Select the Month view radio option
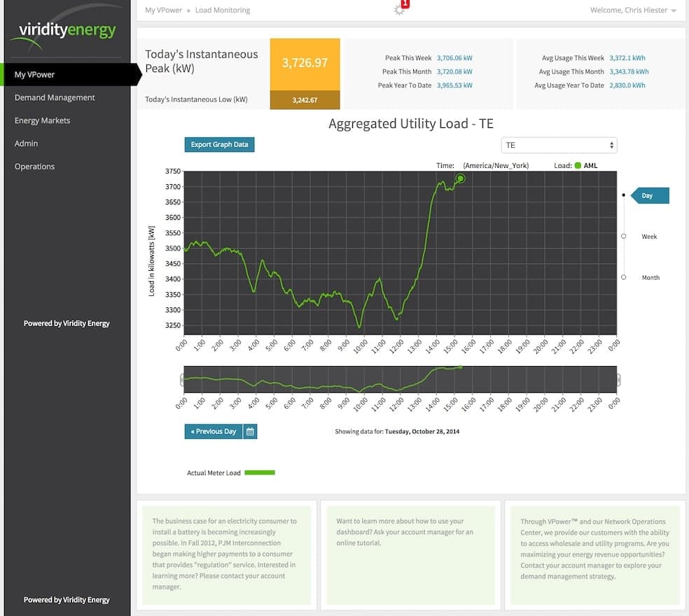689x616 pixels. 624,277
